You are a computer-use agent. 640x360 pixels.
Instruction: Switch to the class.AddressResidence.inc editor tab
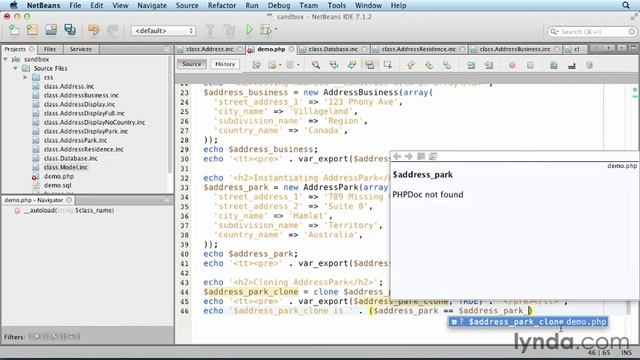coord(419,49)
